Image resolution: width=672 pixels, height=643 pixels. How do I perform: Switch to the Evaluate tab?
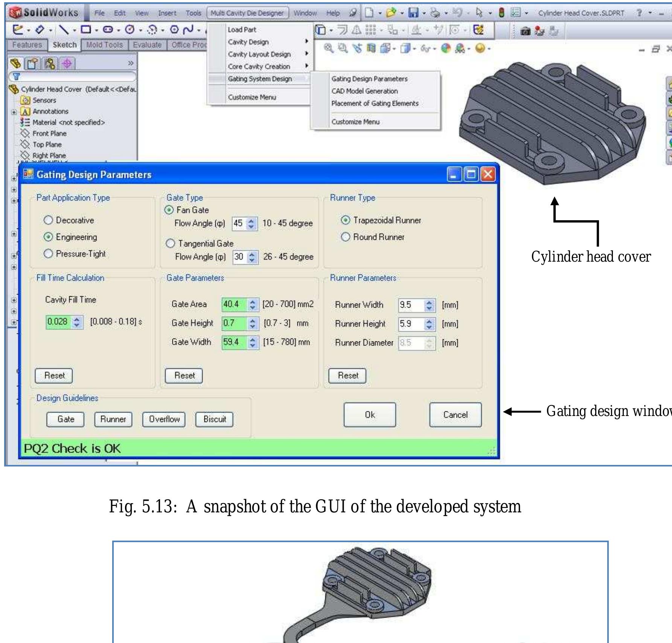point(147,45)
